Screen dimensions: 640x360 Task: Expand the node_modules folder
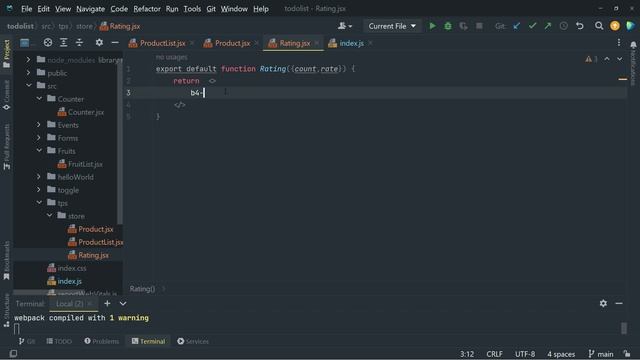pos(28,60)
